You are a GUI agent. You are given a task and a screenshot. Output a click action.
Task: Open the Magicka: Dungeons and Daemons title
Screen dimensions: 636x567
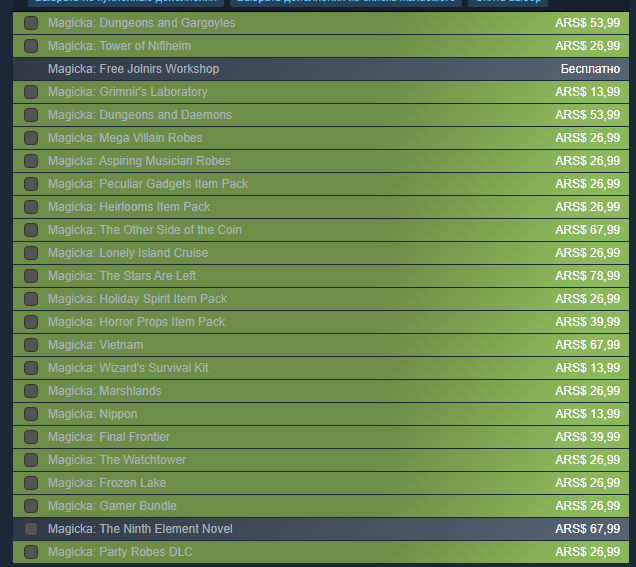[140, 115]
